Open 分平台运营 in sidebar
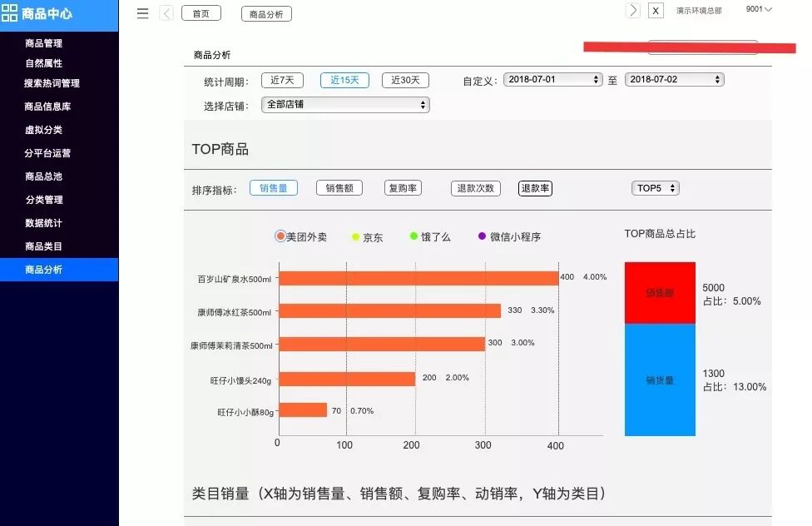This screenshot has width=812, height=526. coord(47,153)
